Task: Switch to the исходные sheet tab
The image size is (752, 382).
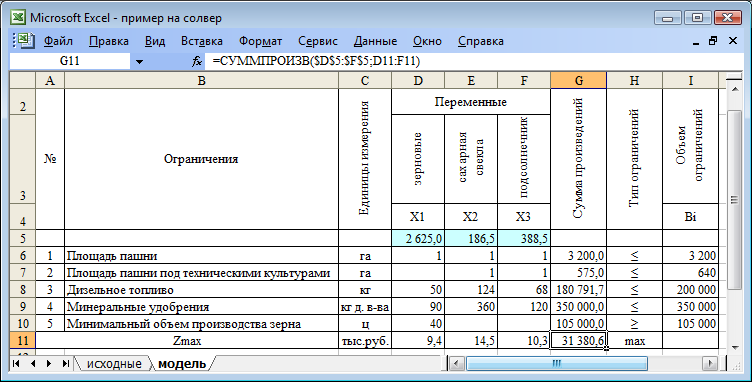Action: tap(114, 364)
